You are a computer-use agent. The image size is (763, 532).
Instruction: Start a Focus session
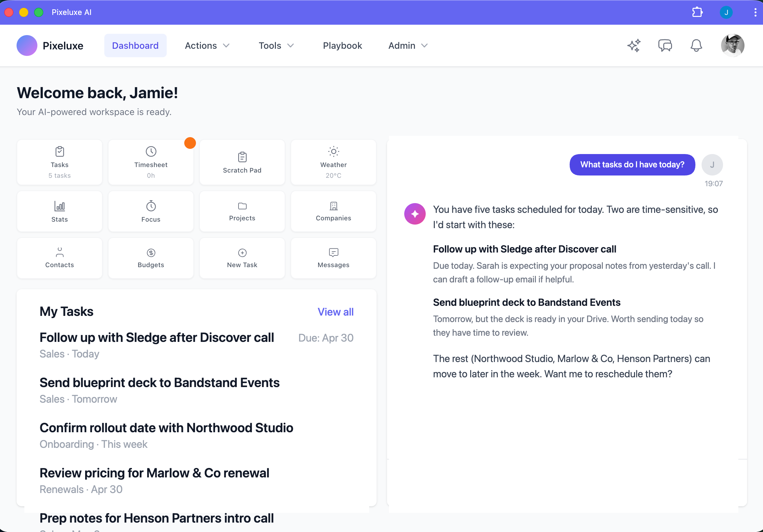point(150,211)
